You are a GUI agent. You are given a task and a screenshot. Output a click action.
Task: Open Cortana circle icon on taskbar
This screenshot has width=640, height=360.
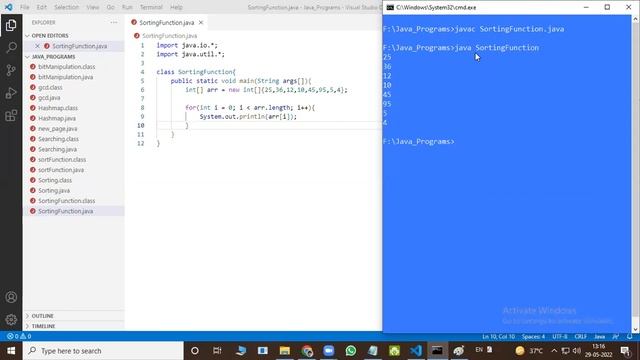pyautogui.click(x=195, y=351)
